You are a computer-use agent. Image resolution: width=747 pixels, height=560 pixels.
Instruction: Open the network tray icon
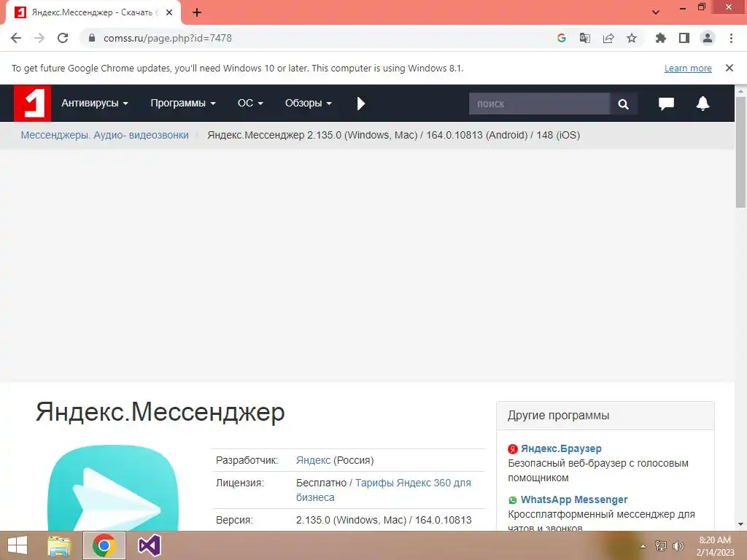(x=661, y=546)
